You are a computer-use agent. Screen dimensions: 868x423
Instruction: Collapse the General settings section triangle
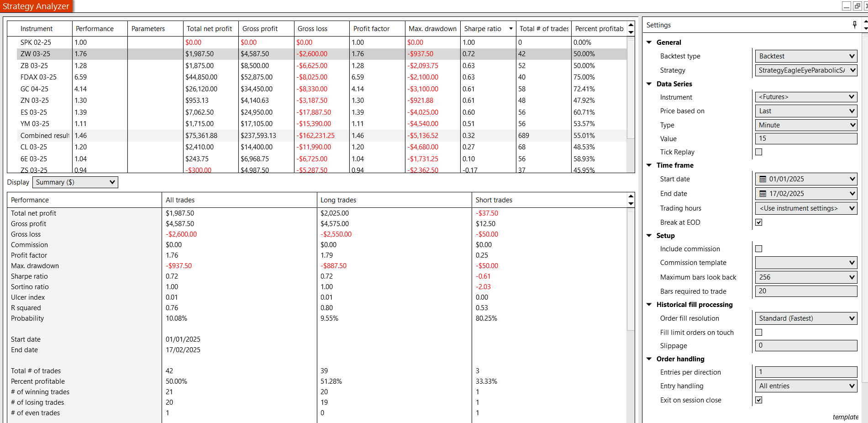(x=649, y=42)
